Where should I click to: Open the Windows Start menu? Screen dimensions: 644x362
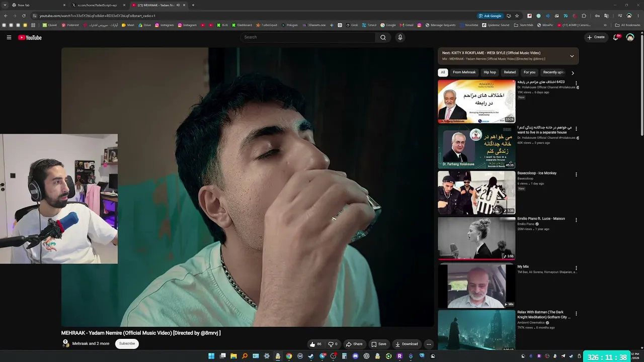[x=212, y=356]
